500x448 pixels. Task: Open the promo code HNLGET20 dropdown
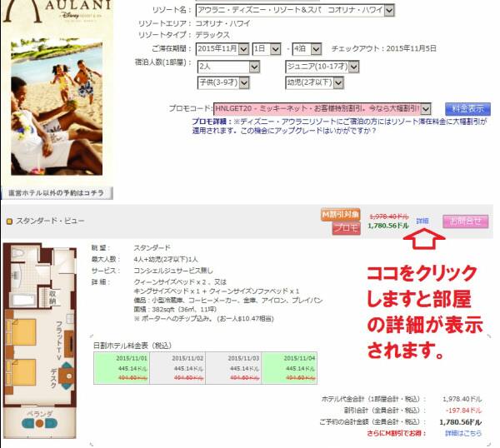click(322, 108)
